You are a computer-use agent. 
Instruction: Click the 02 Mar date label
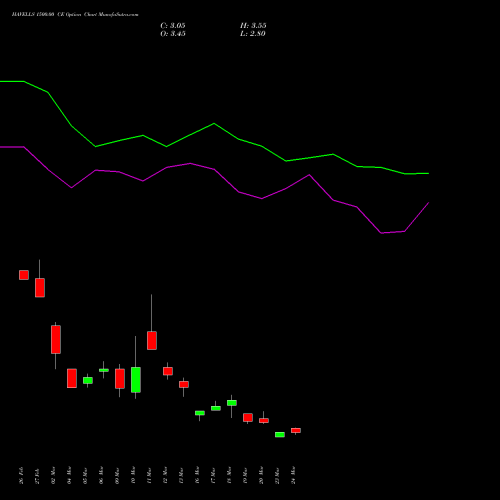(x=54, y=475)
